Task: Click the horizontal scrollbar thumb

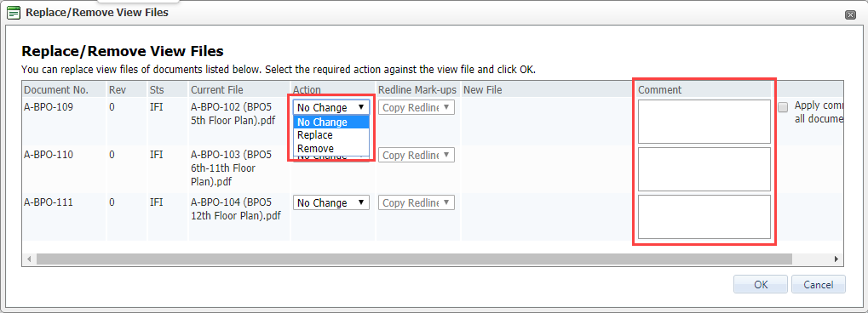Action: point(415,259)
